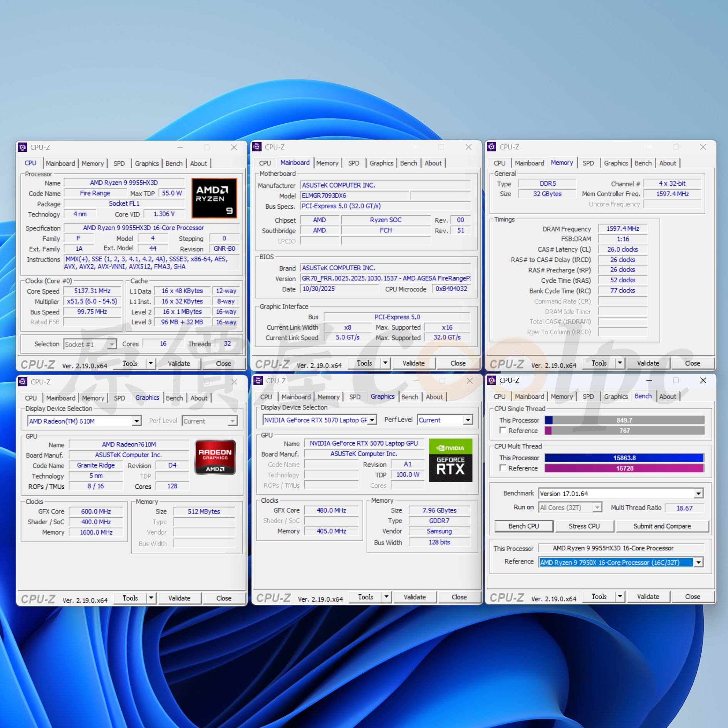Click the AMD Ryzen 9 processor logo
The width and height of the screenshot is (728, 728).
tap(214, 198)
